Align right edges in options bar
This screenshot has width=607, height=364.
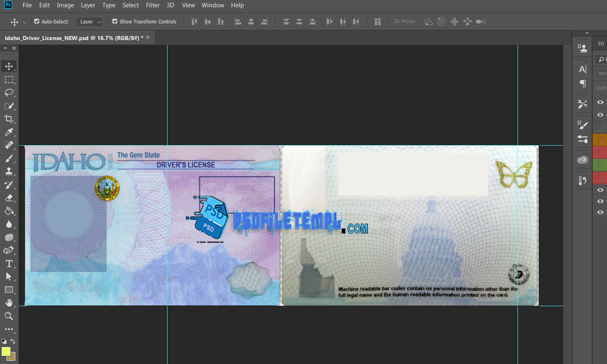click(265, 22)
